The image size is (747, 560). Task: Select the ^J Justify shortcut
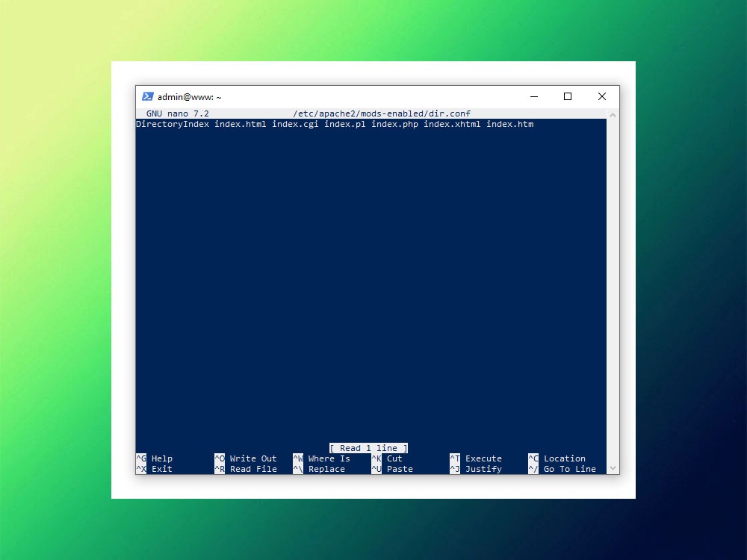477,469
